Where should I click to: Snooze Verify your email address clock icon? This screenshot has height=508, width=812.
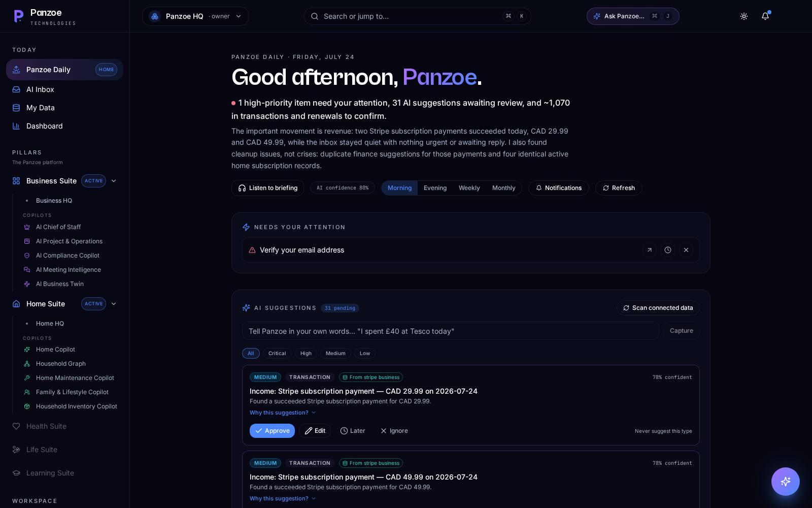point(668,250)
